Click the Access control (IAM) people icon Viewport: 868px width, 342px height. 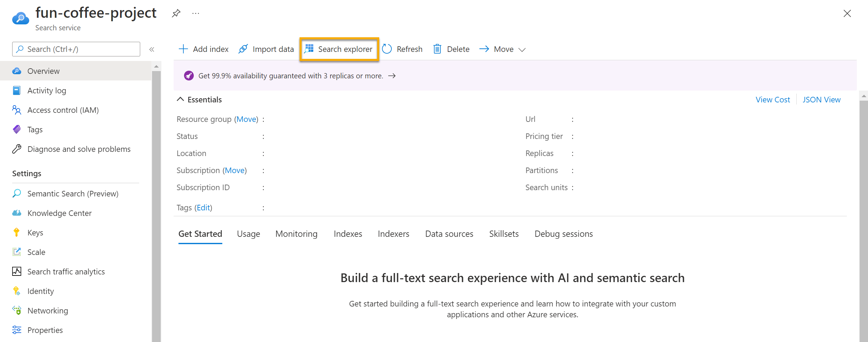tap(17, 110)
